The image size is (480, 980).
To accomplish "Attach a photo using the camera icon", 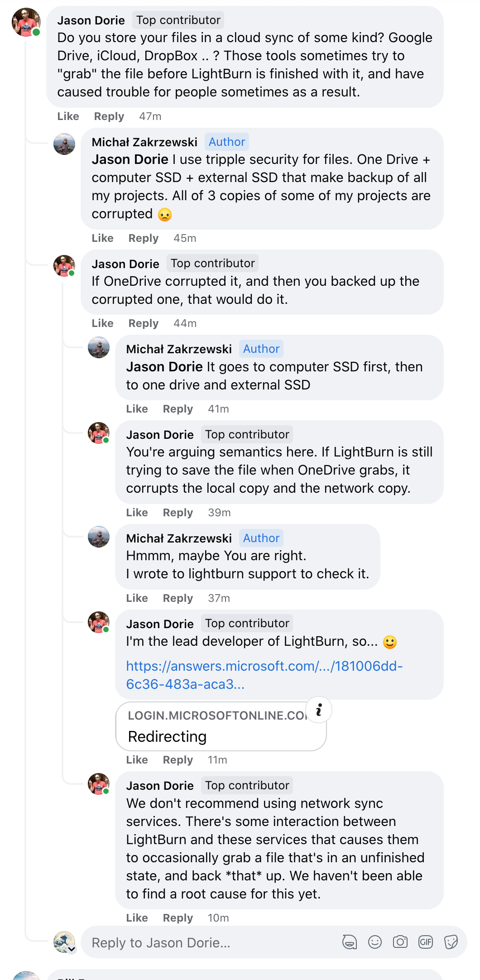I will click(x=400, y=942).
